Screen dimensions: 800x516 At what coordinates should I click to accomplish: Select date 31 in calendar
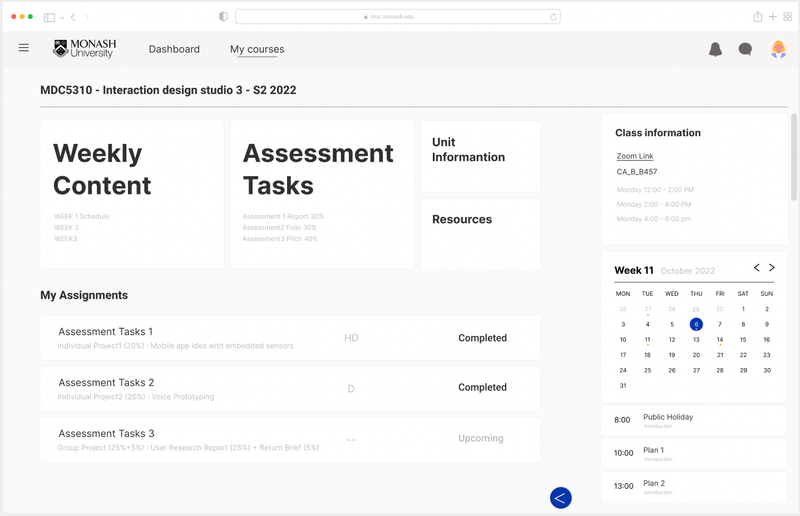(x=623, y=386)
